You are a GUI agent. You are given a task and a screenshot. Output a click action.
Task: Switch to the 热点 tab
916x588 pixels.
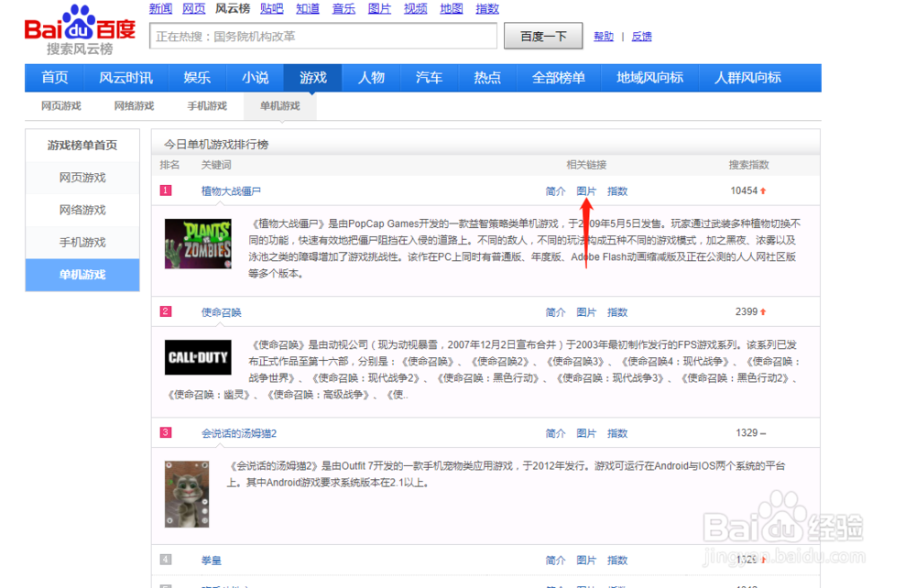[486, 78]
